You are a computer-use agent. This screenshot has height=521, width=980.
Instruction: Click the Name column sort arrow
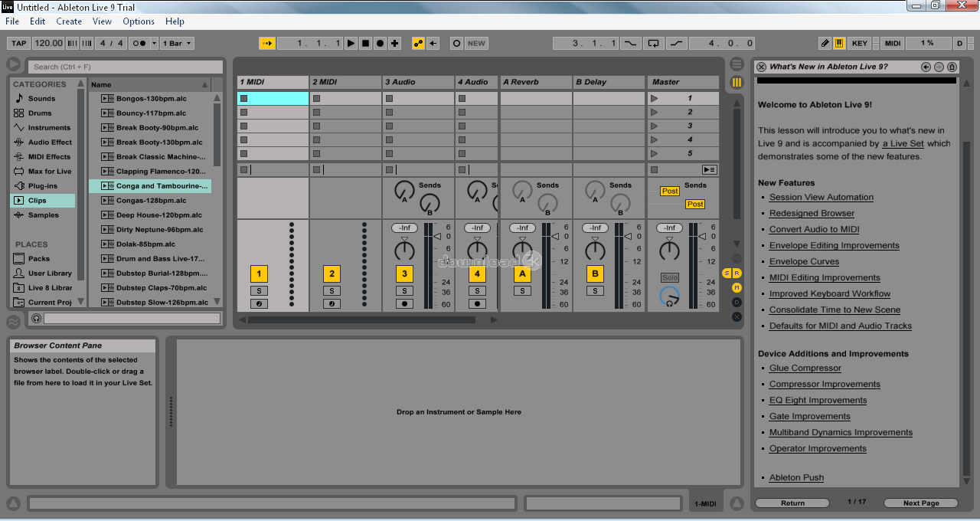[205, 84]
